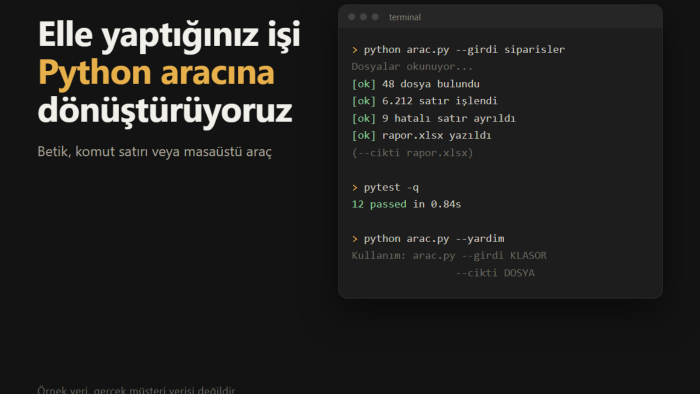The image size is (700, 394).
Task: Click the '[ok] 6.212 satır işlendi' line
Action: [x=425, y=101]
